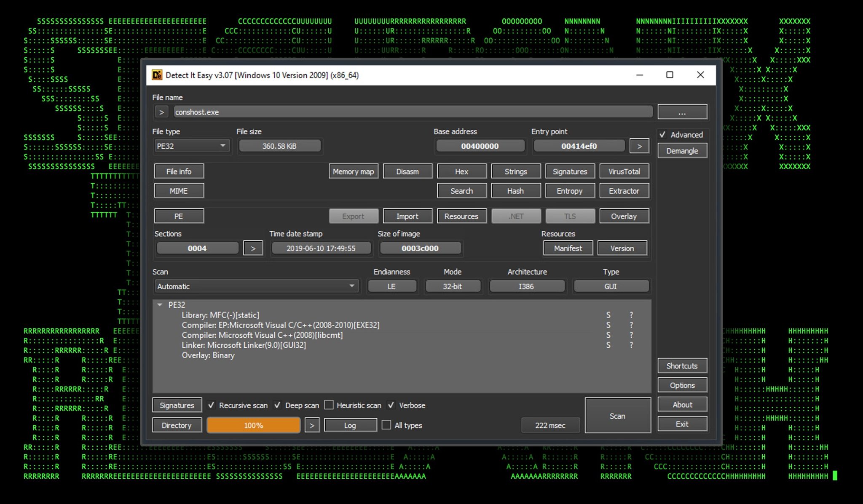Click the conshost.exe file name field
The image size is (863, 504).
tap(413, 112)
